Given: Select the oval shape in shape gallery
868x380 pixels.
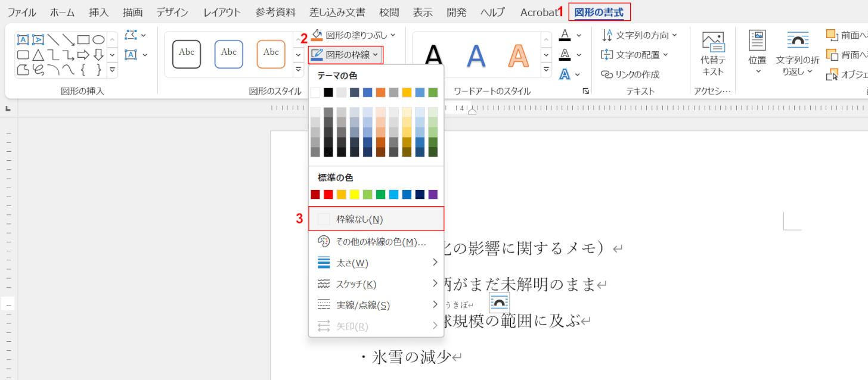Looking at the screenshot, I should click(98, 40).
